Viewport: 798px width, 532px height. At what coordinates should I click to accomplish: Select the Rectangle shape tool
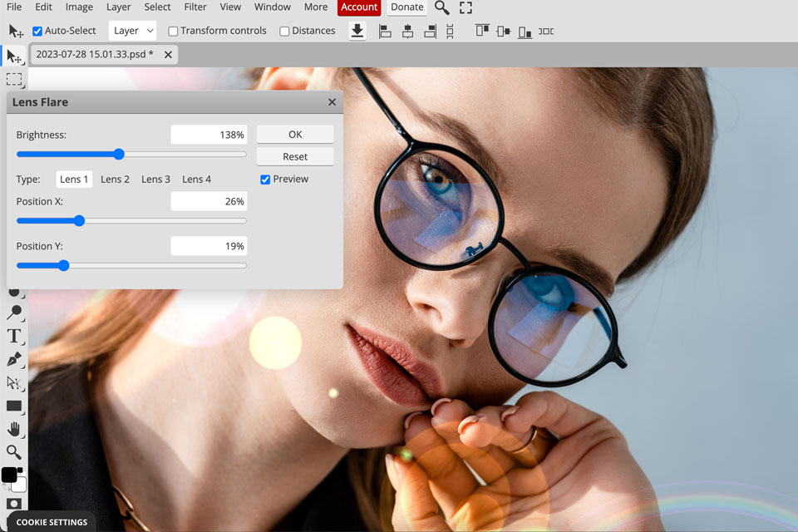pyautogui.click(x=14, y=406)
